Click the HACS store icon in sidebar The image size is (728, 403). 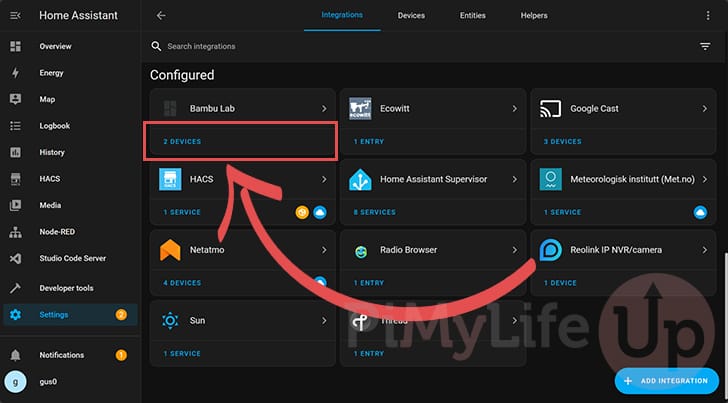point(15,179)
